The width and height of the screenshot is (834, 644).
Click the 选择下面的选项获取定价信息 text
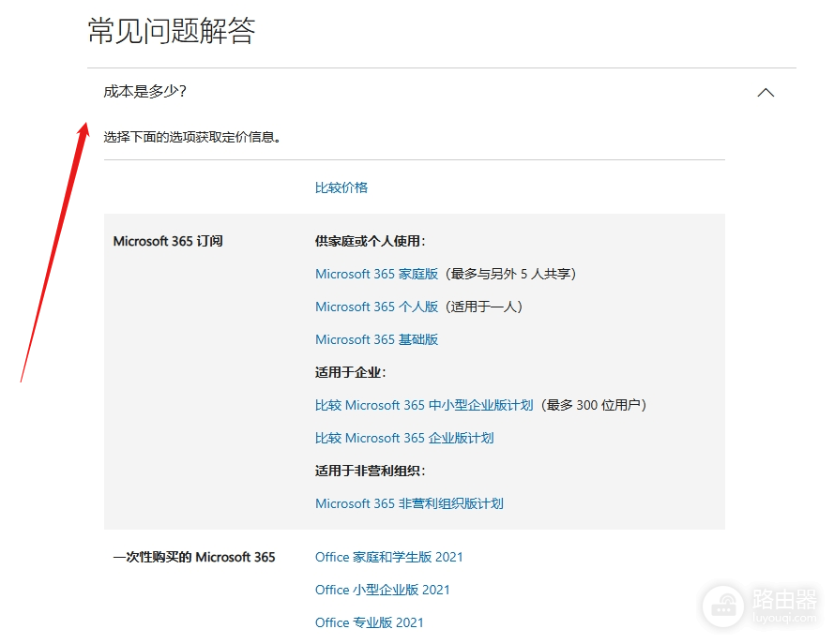click(x=192, y=137)
